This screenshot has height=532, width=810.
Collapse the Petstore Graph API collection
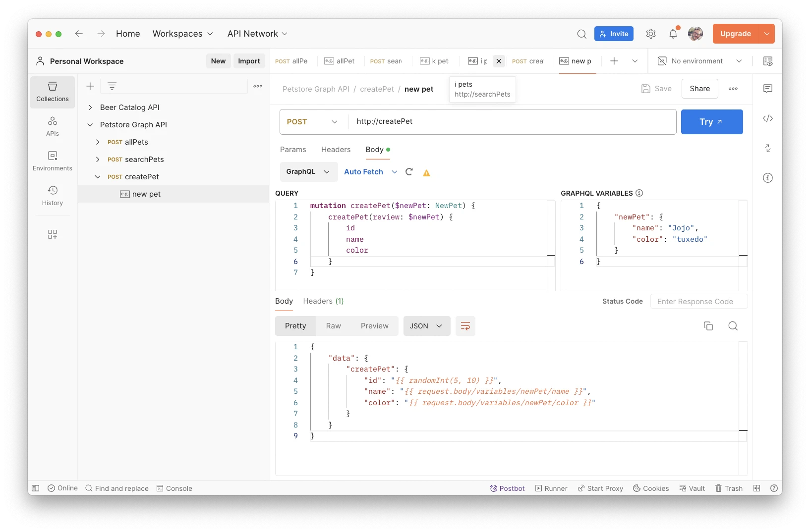pos(90,125)
